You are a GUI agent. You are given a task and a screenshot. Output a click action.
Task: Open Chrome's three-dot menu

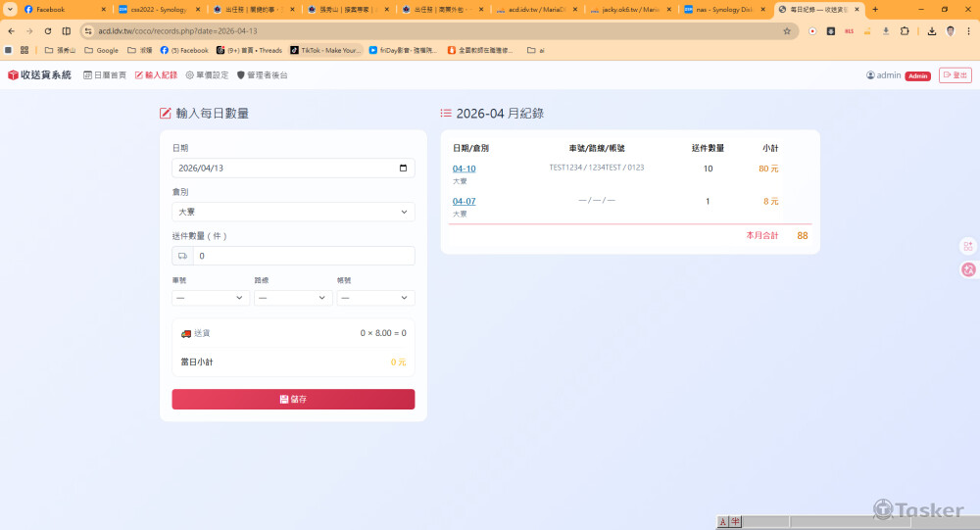969,30
